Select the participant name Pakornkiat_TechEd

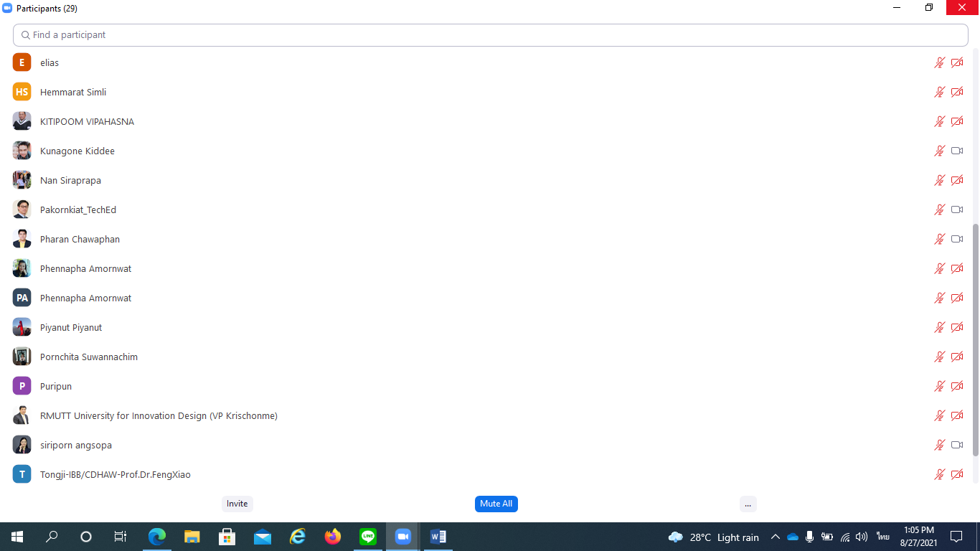tap(78, 209)
